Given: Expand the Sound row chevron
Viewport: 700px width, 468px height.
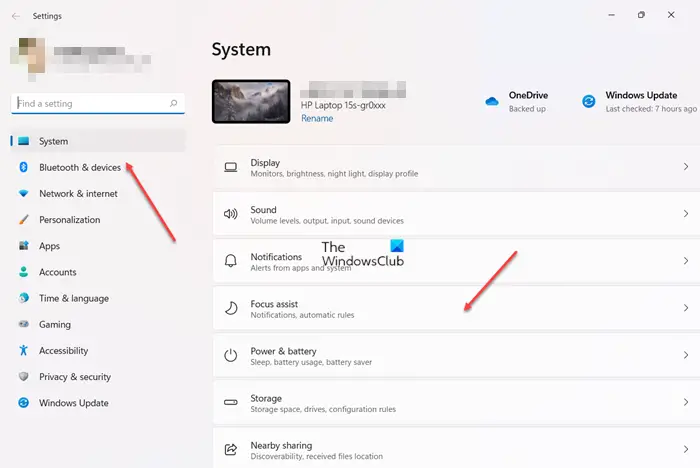Looking at the screenshot, I should (x=686, y=213).
